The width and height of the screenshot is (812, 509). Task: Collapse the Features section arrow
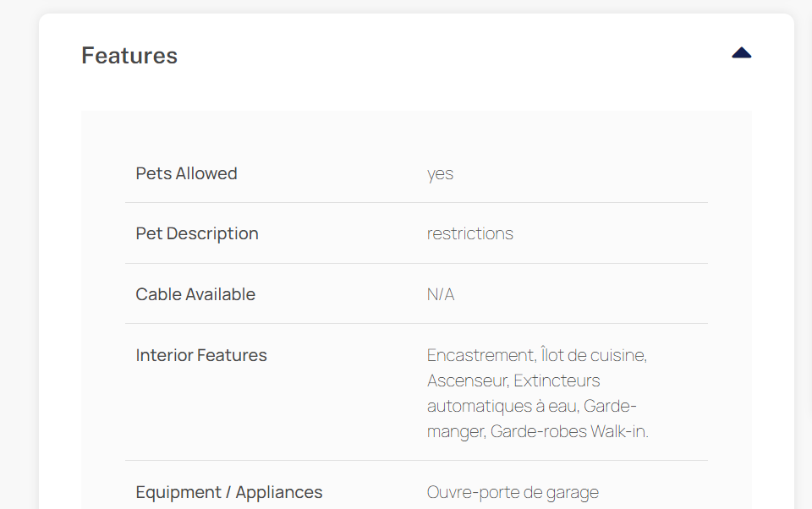coord(742,52)
